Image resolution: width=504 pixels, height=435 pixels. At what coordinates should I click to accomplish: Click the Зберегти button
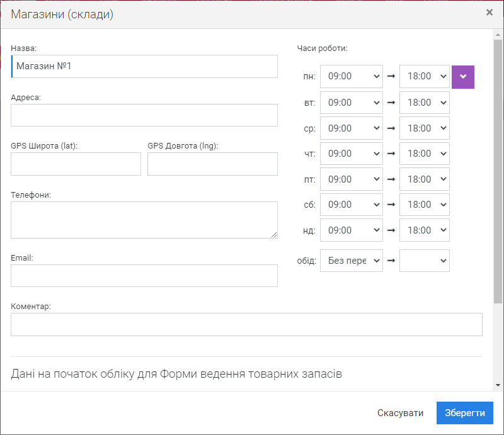click(464, 413)
